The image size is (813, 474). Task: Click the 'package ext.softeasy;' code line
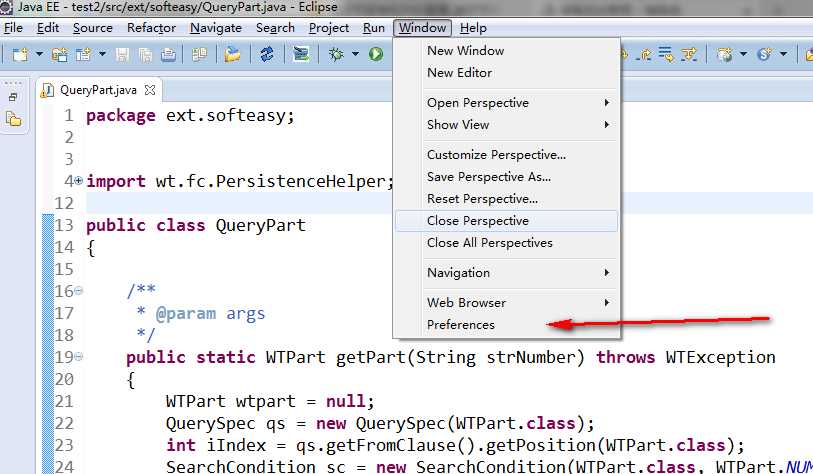[x=190, y=116]
